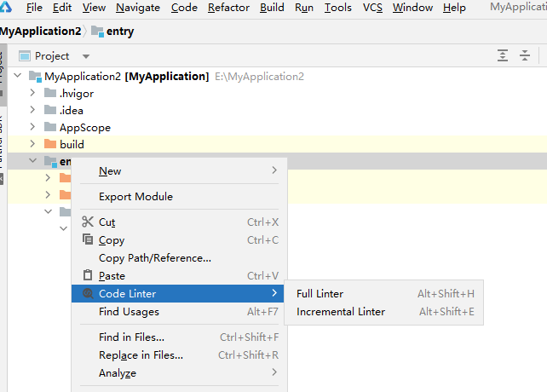
Task: Click the entry module icon in breadcrumb
Action: [x=97, y=32]
